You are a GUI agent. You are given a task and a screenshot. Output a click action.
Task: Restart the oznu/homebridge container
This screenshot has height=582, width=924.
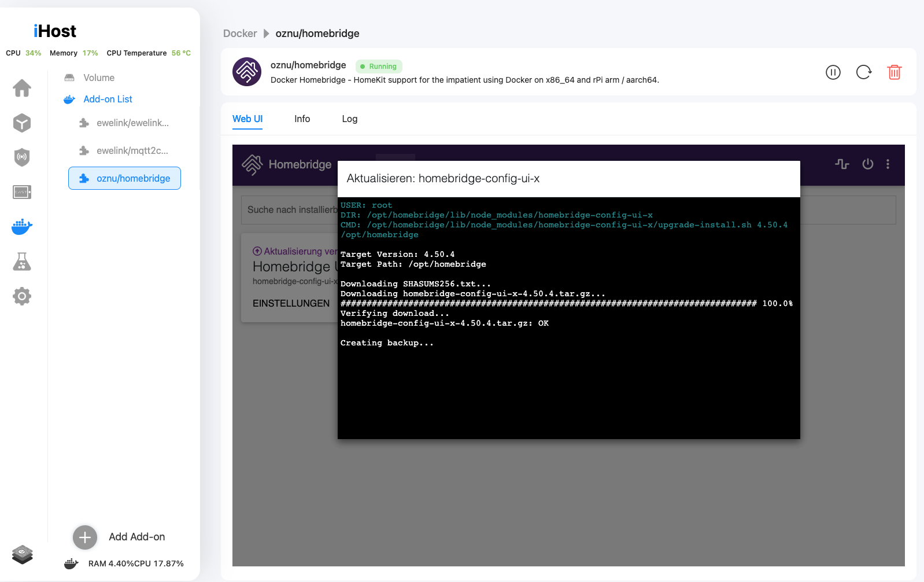coord(863,72)
